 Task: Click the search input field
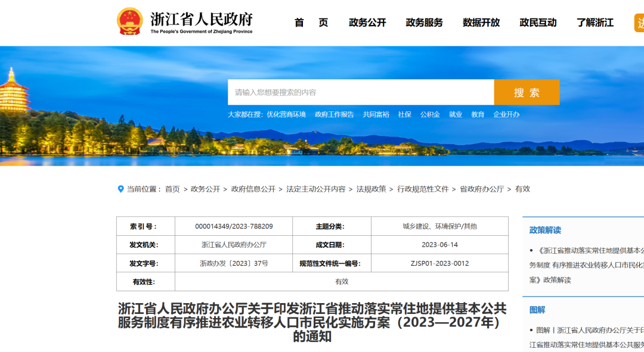point(361,92)
